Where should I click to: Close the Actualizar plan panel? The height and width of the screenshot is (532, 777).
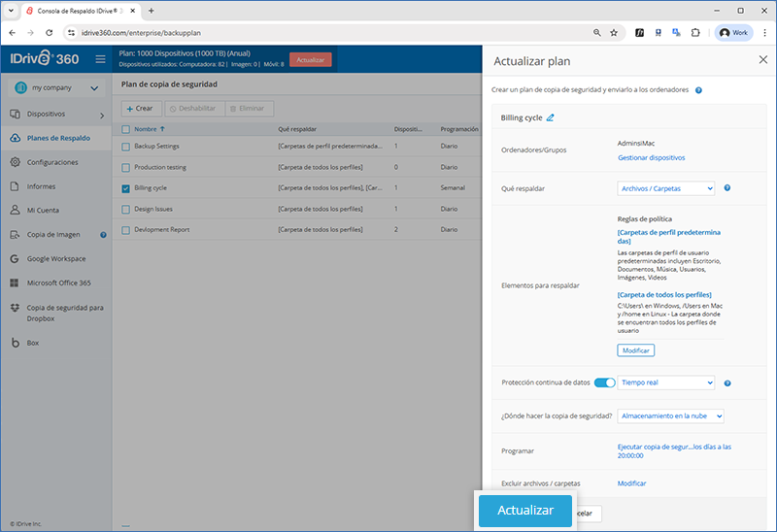point(762,60)
